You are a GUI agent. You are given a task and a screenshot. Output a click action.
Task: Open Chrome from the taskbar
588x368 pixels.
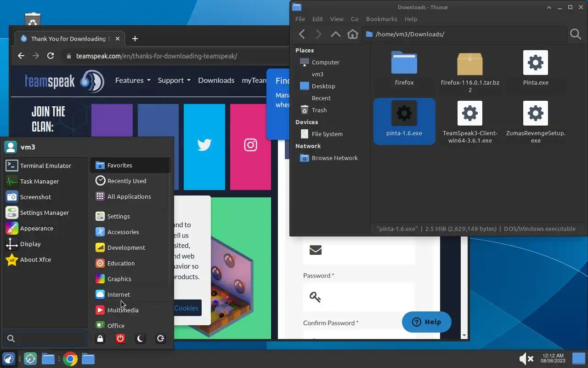[x=70, y=359]
